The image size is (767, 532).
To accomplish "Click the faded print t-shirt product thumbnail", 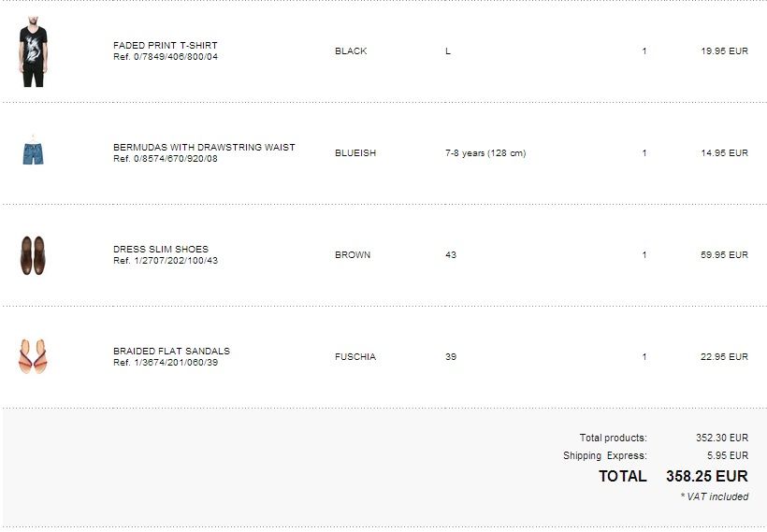I will [33, 51].
